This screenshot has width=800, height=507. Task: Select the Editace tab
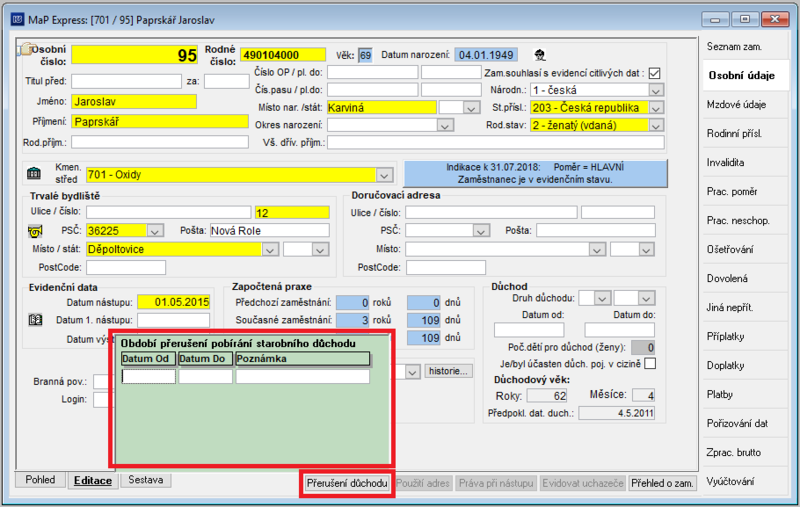click(x=93, y=480)
